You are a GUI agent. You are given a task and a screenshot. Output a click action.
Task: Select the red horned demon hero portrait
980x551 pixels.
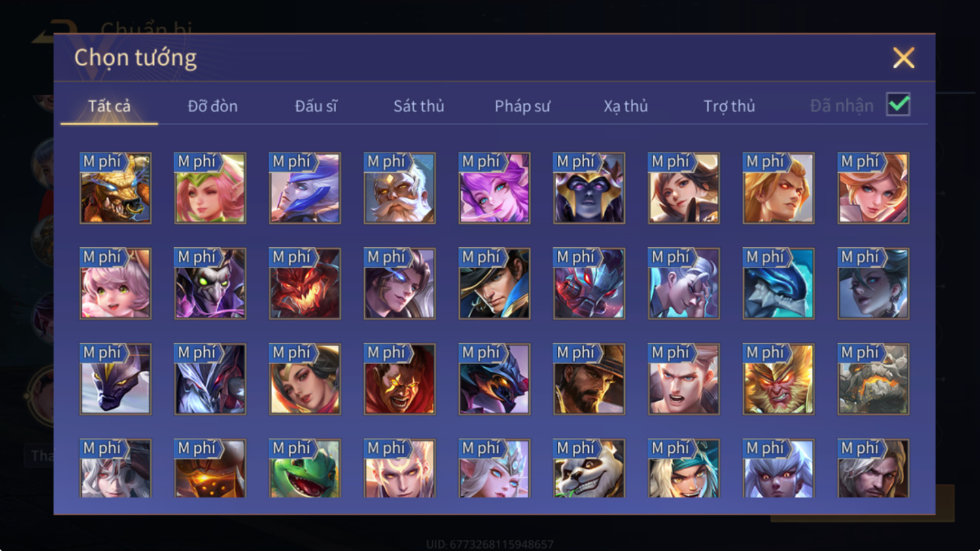(x=305, y=284)
